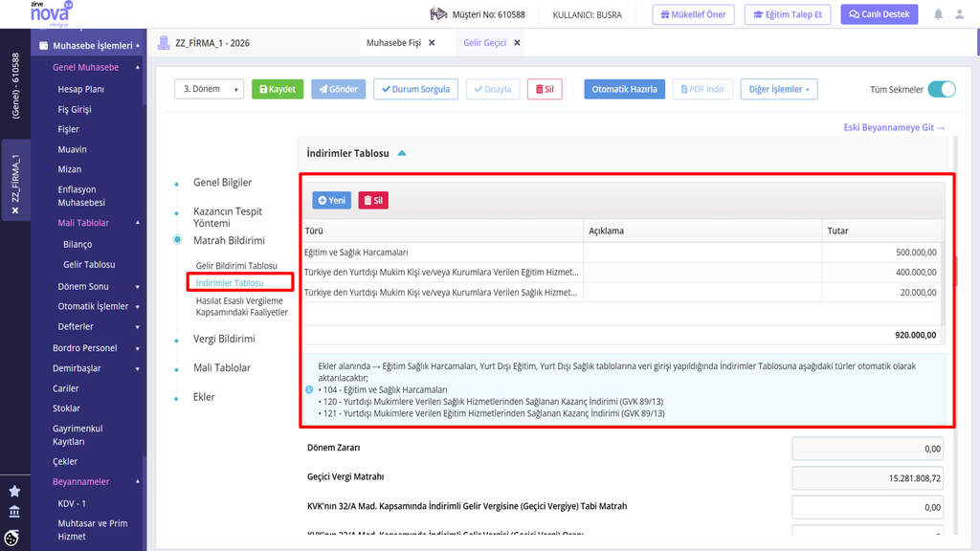Screen dimensions: 980x551
Task: Switch to the Muhasebe Fişi tab
Action: [x=393, y=43]
